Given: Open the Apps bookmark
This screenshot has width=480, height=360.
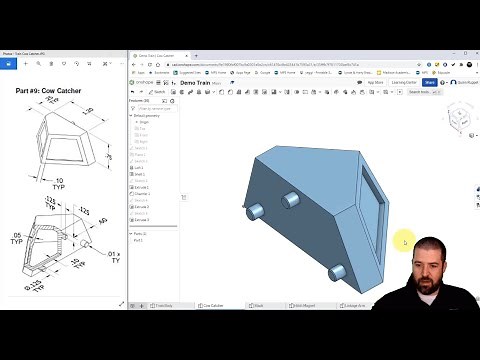Looking at the screenshot, I should (x=138, y=72).
